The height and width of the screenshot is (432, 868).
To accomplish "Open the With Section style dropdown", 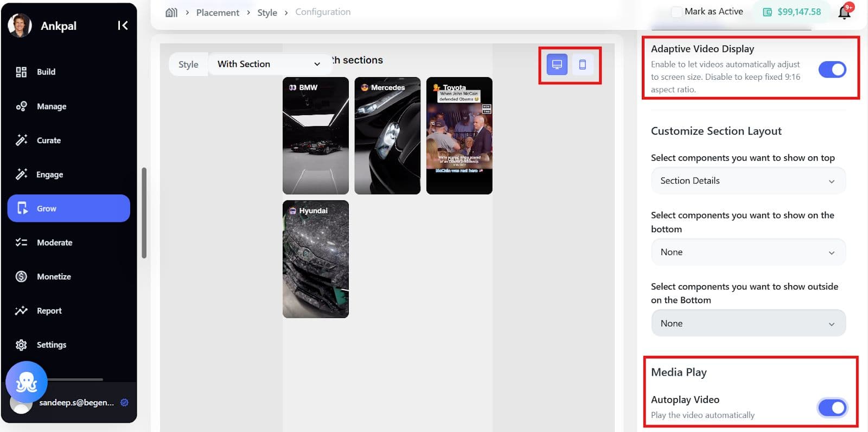I will [x=269, y=64].
